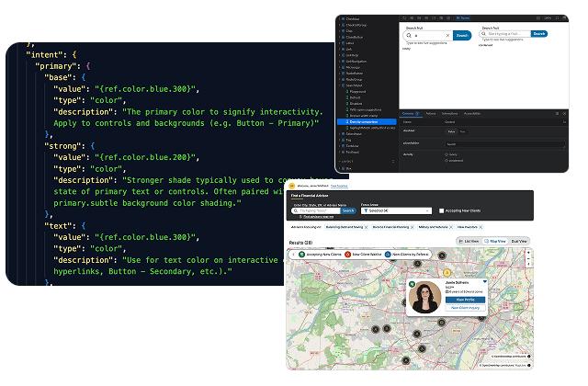This screenshot has height=386, width=588.
Task: Open the Interactions tab in Storybook
Action: [449, 113]
